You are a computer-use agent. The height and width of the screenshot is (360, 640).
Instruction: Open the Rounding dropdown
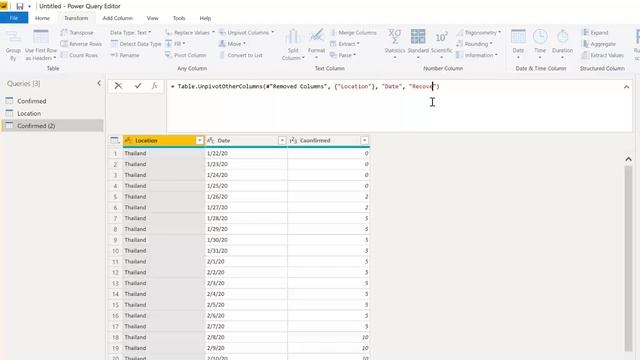(x=474, y=44)
